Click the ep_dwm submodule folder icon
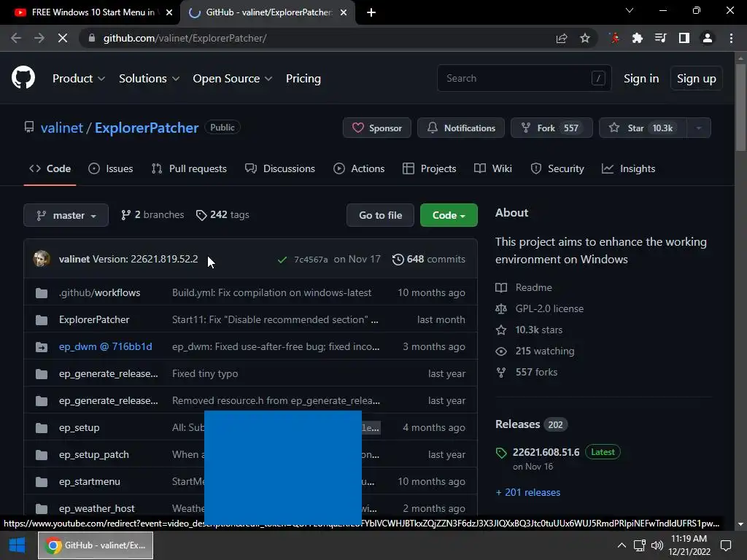Screen dimensions: 747x560 tap(42, 346)
